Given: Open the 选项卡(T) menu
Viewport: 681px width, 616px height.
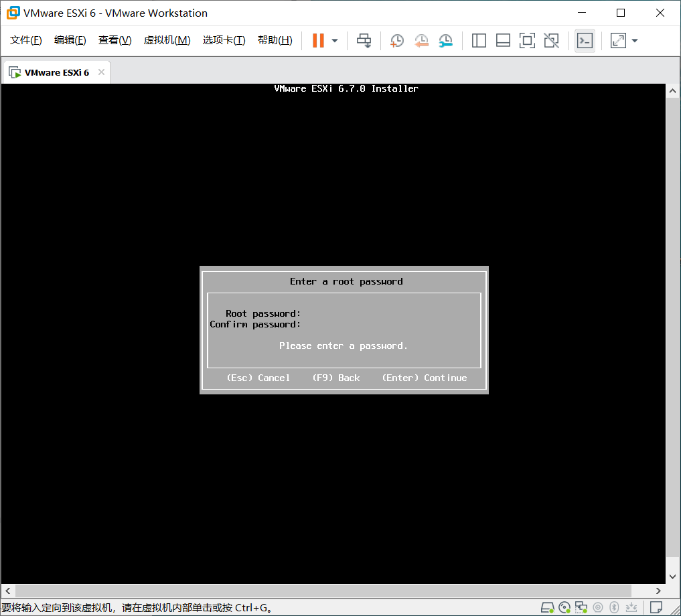Looking at the screenshot, I should click(x=224, y=40).
